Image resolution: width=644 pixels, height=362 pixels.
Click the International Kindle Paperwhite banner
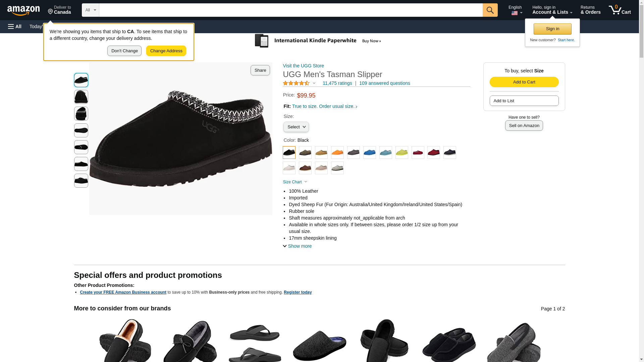tap(318, 41)
